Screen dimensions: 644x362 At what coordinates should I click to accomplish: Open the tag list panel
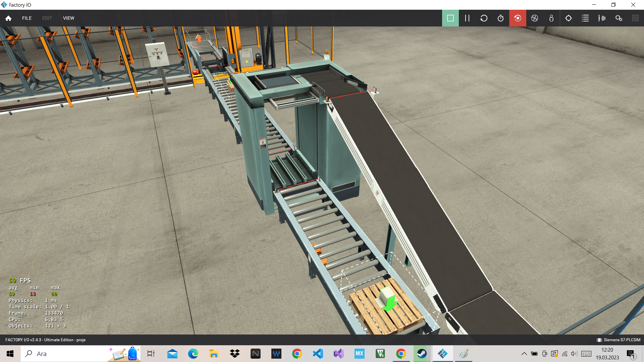(x=585, y=18)
